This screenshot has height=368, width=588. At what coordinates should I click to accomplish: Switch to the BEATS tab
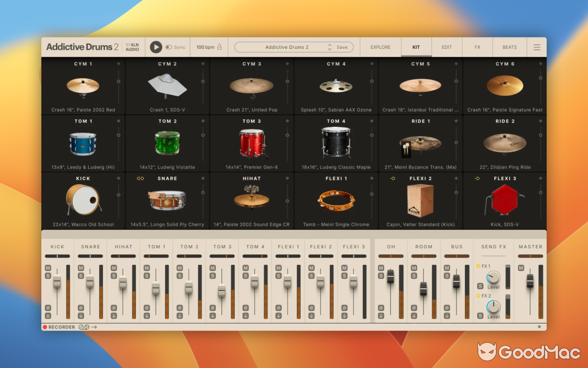[x=509, y=47]
